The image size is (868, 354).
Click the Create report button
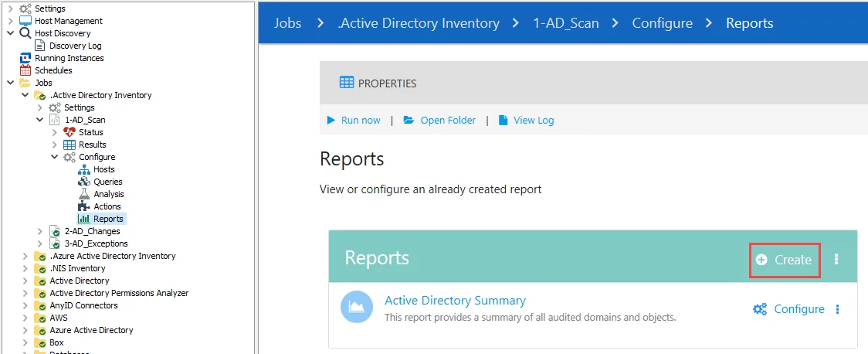[785, 260]
